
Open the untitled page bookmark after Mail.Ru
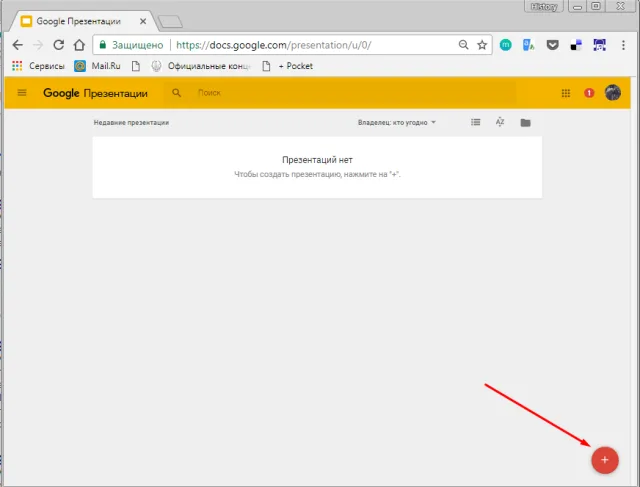point(136,66)
